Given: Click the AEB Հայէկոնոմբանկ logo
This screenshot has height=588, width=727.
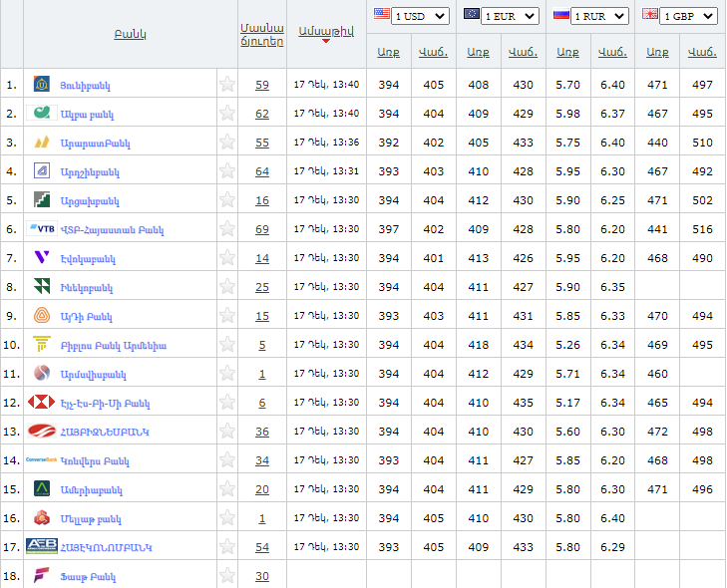Looking at the screenshot, I should tap(42, 547).
